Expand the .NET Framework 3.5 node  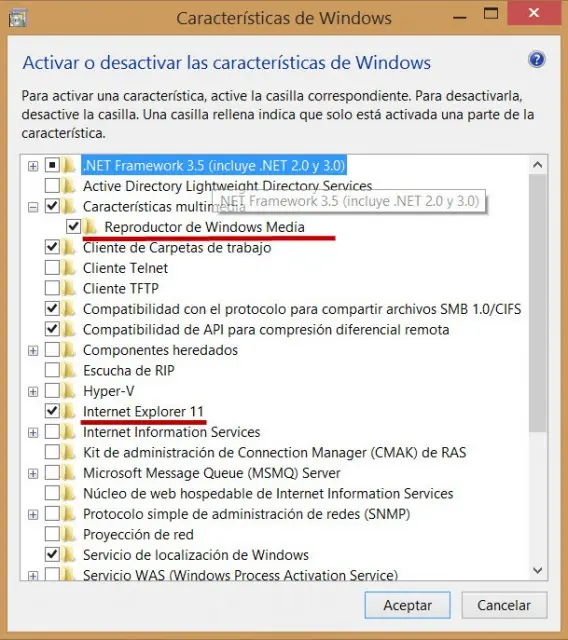pos(33,166)
